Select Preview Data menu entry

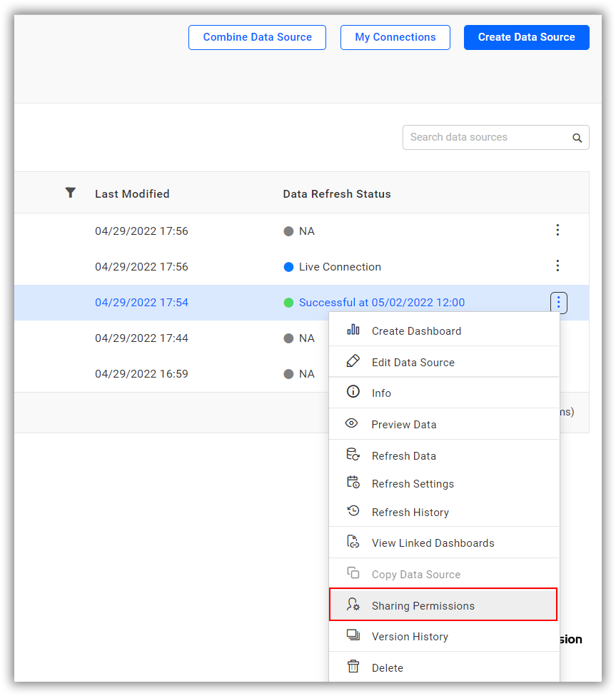[444, 424]
